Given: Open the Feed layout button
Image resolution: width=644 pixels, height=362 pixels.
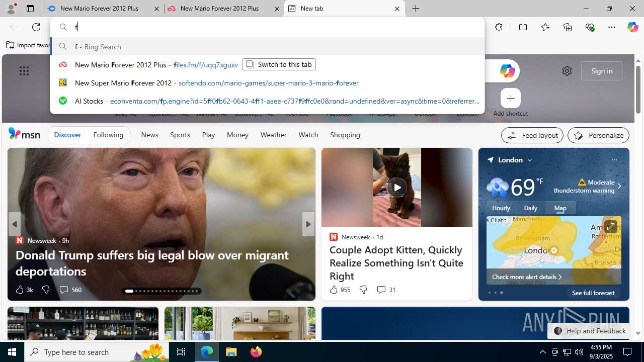Looking at the screenshot, I should click(x=532, y=135).
